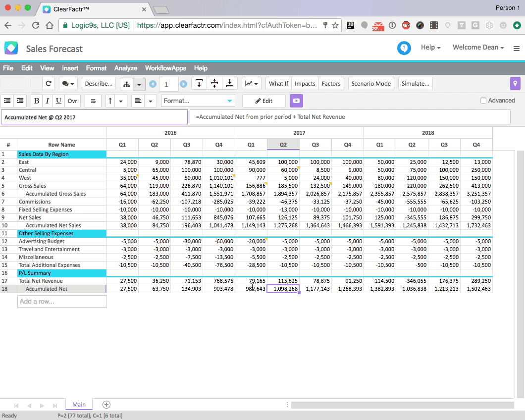Open the Welcome Dean user menu

pyautogui.click(x=478, y=48)
